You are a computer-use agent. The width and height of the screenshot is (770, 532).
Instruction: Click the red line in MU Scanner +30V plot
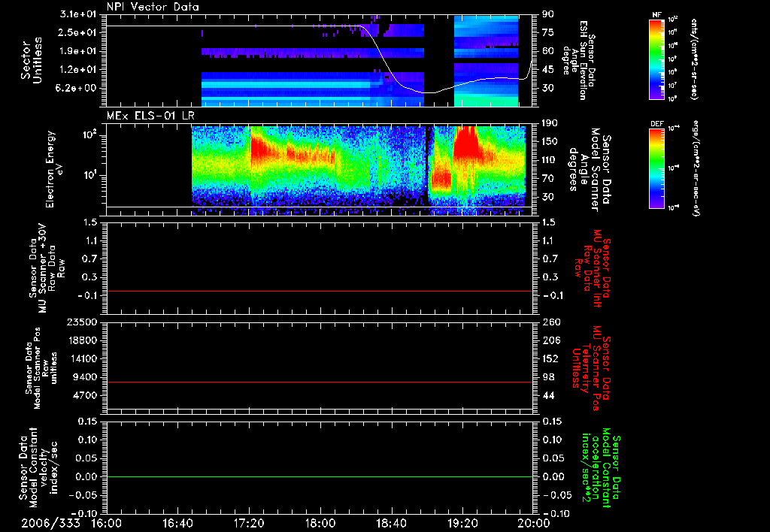click(320, 291)
